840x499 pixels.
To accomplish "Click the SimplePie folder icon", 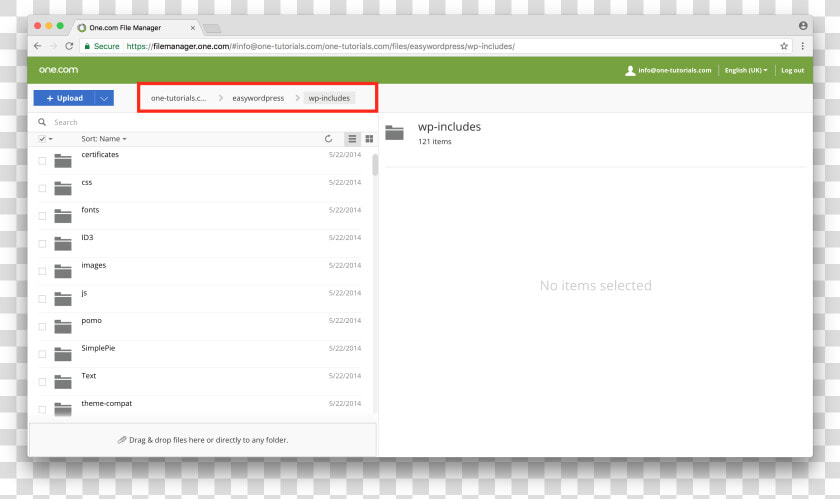I will [63, 354].
